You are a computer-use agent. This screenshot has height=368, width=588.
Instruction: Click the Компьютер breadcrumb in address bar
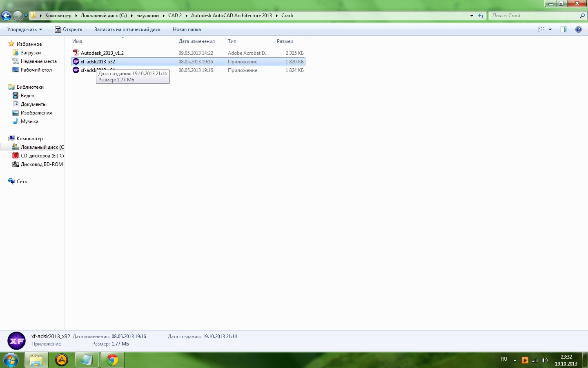coord(58,16)
